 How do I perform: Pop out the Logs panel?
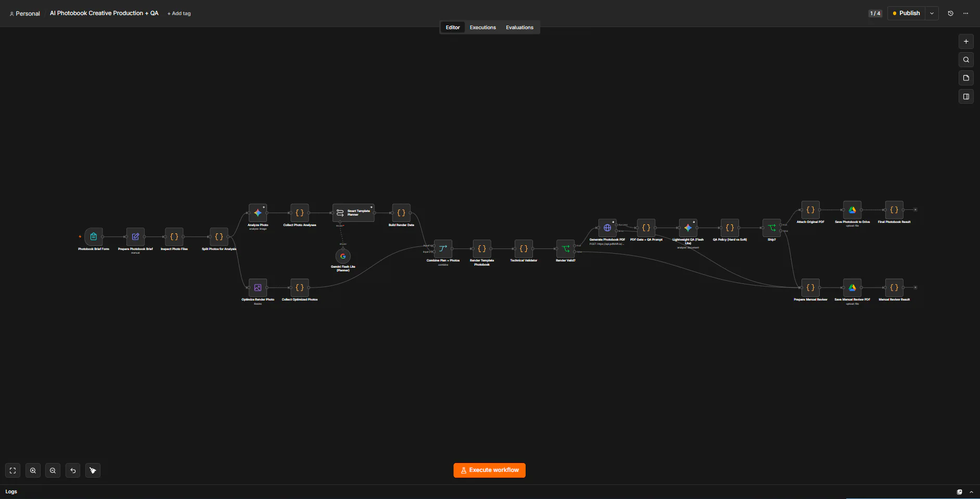tap(960, 492)
